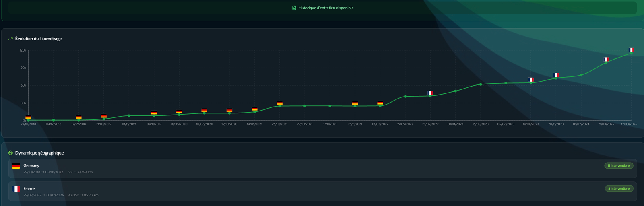Select the French flag marker above 29/09/2022
This screenshot has width=644, height=206.
(x=430, y=93)
